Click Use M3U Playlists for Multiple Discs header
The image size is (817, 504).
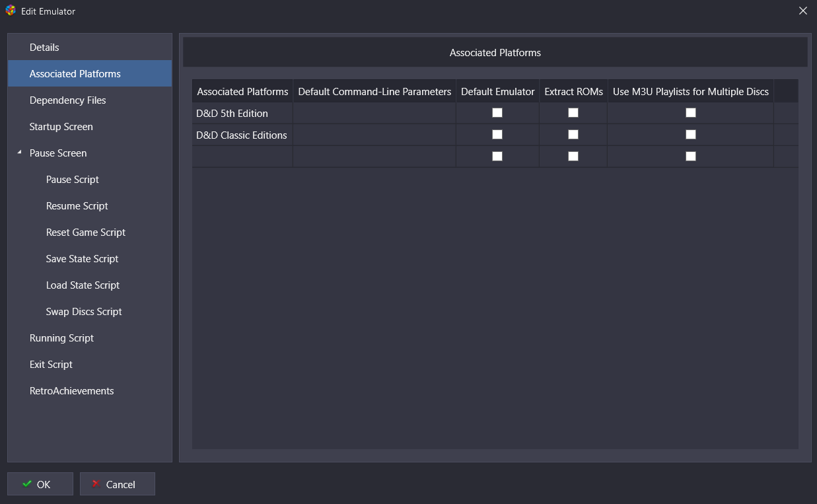click(690, 91)
